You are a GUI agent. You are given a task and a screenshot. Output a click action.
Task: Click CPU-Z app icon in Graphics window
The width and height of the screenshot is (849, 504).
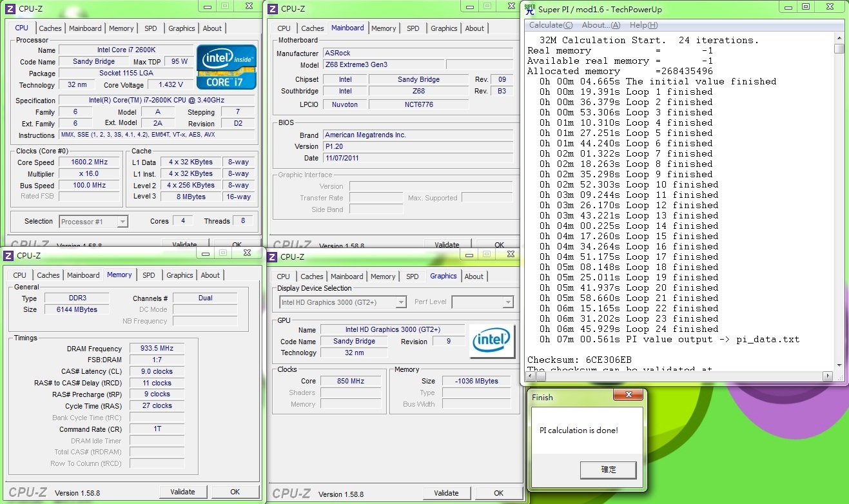click(273, 257)
